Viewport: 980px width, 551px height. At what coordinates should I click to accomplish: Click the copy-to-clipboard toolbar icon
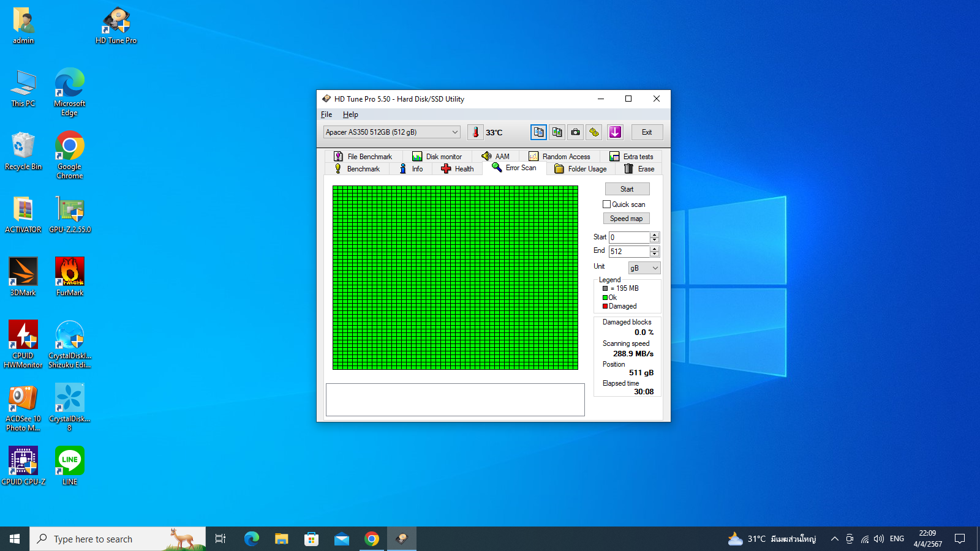pyautogui.click(x=538, y=132)
